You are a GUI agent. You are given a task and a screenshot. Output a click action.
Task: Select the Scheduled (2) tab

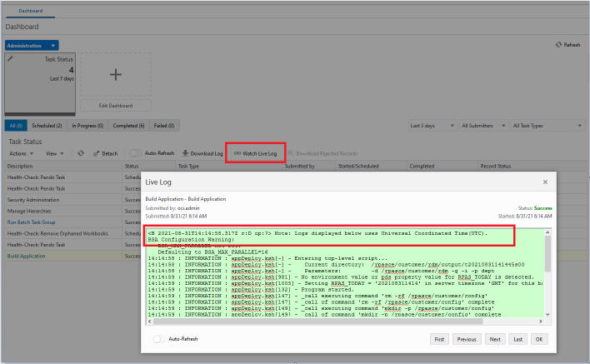click(x=47, y=126)
